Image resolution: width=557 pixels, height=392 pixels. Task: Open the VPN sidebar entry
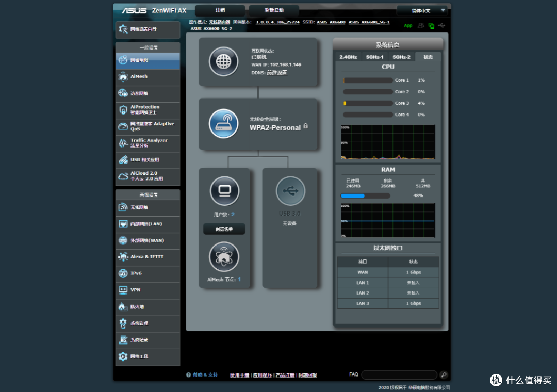tap(148, 290)
